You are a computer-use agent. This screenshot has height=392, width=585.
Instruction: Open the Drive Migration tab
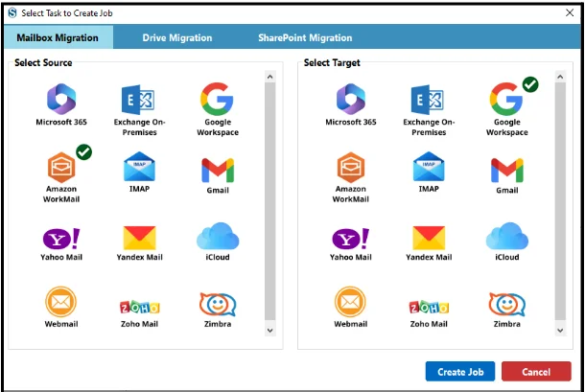point(177,37)
